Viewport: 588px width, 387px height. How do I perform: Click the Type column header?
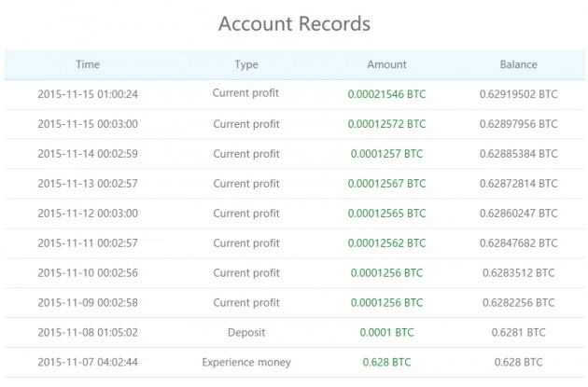pos(246,64)
